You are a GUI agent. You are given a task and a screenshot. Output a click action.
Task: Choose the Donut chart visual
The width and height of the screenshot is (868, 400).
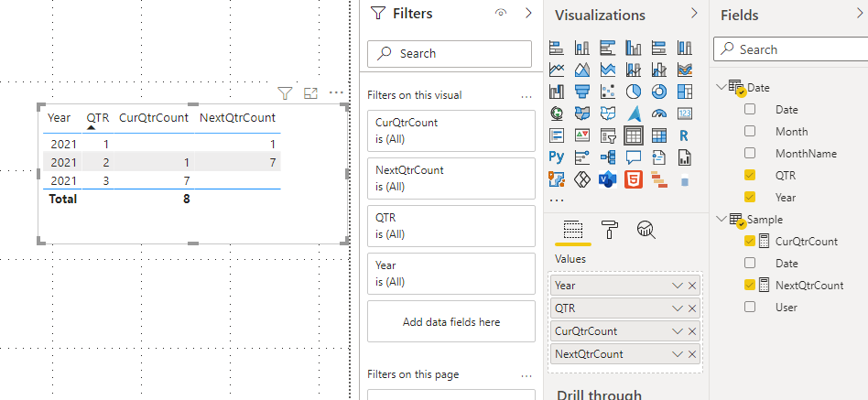[658, 92]
